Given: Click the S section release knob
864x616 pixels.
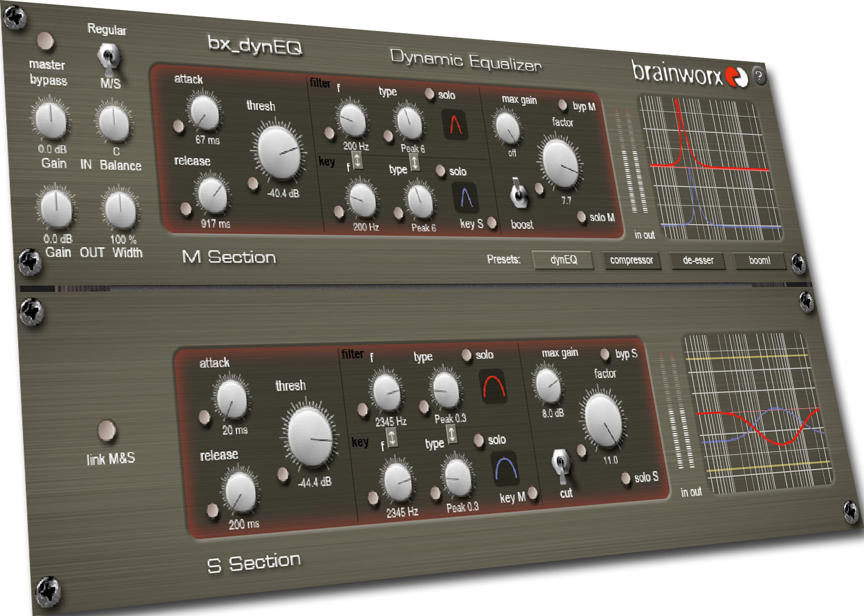Looking at the screenshot, I should (x=240, y=491).
